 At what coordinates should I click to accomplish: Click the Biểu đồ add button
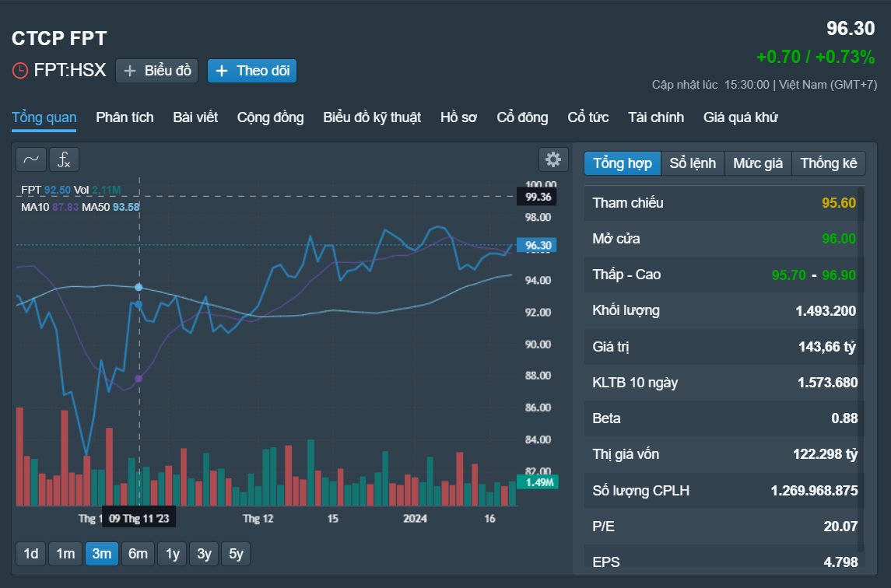point(157,71)
